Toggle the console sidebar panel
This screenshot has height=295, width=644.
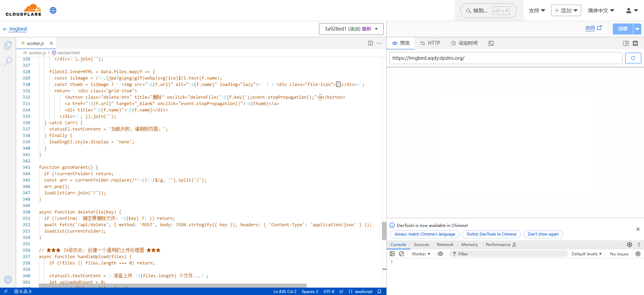point(392,254)
